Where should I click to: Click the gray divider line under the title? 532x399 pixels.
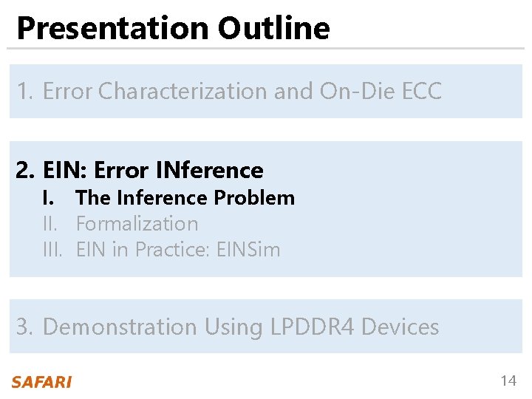pyautogui.click(x=266, y=49)
